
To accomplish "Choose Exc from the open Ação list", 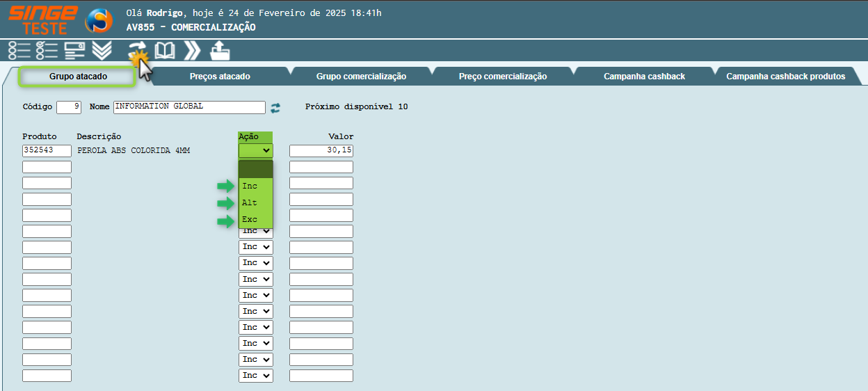I will 255,220.
